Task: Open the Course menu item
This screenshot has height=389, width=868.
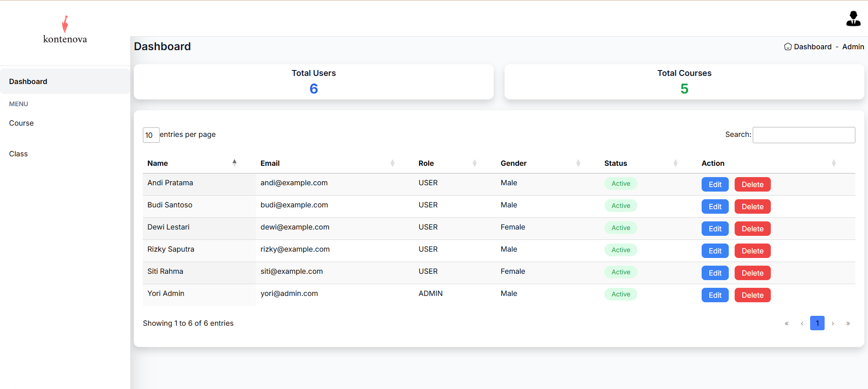Action: coord(21,123)
